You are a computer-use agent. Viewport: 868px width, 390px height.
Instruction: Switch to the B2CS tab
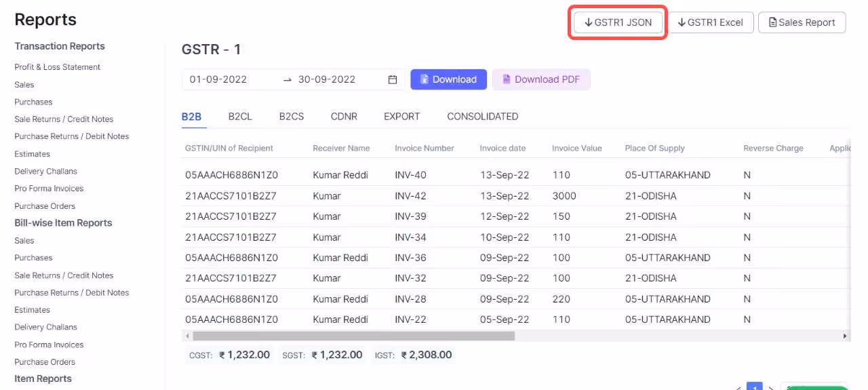[292, 117]
